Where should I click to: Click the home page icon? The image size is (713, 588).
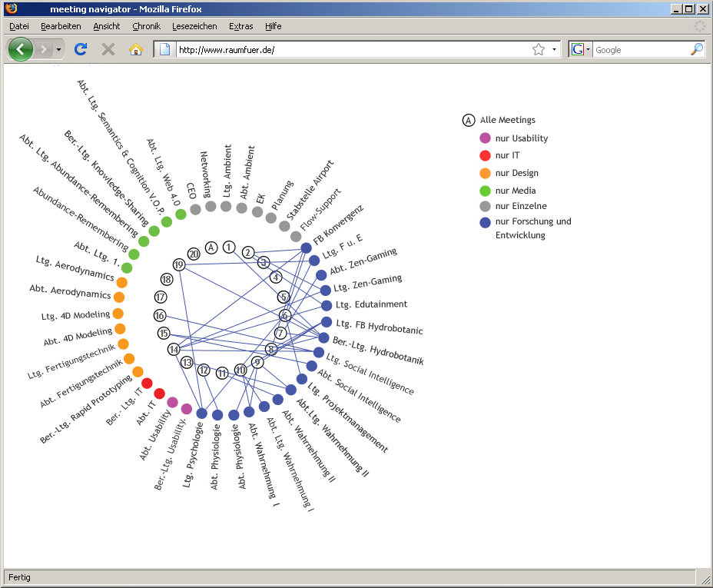pos(135,49)
